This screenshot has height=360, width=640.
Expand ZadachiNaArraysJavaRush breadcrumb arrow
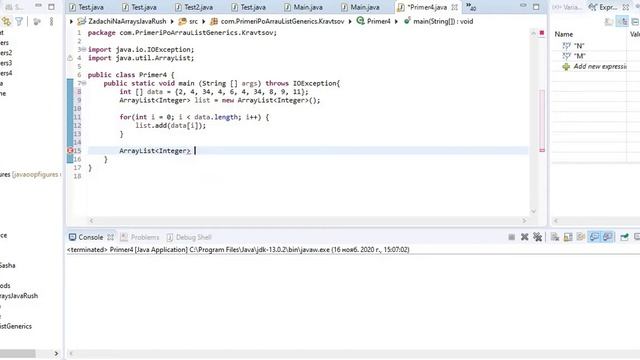pyautogui.click(x=71, y=21)
